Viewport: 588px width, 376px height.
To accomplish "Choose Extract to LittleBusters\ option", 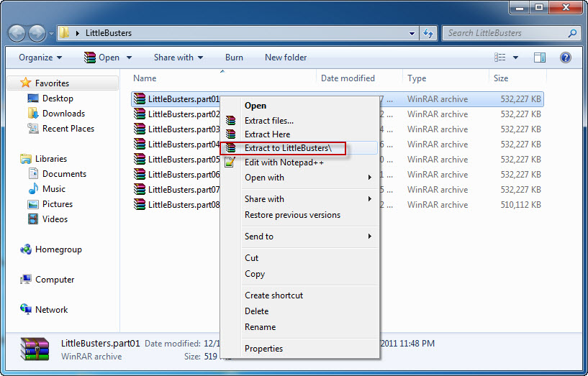I will (299, 148).
